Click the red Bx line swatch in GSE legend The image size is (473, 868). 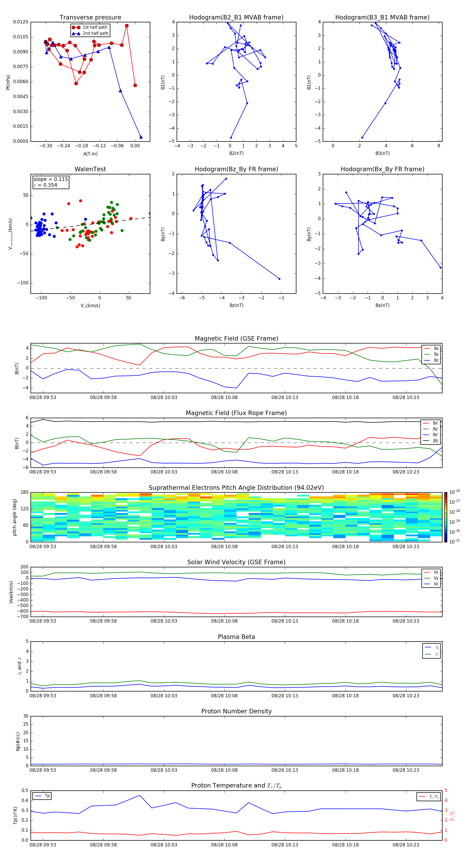click(x=427, y=349)
